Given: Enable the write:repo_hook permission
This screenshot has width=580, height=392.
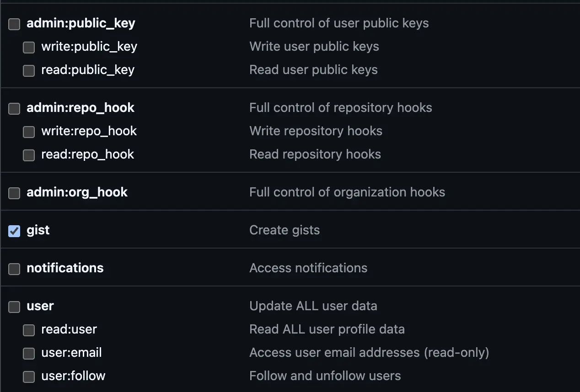Looking at the screenshot, I should (28, 132).
